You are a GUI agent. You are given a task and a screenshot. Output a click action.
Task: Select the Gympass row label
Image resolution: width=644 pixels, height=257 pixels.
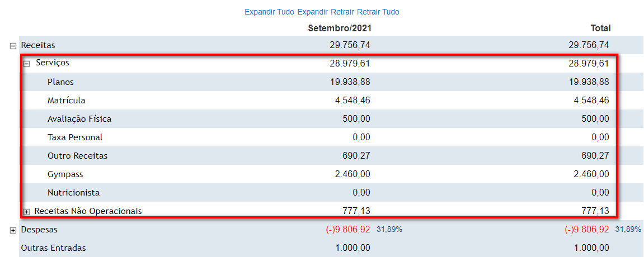(65, 174)
